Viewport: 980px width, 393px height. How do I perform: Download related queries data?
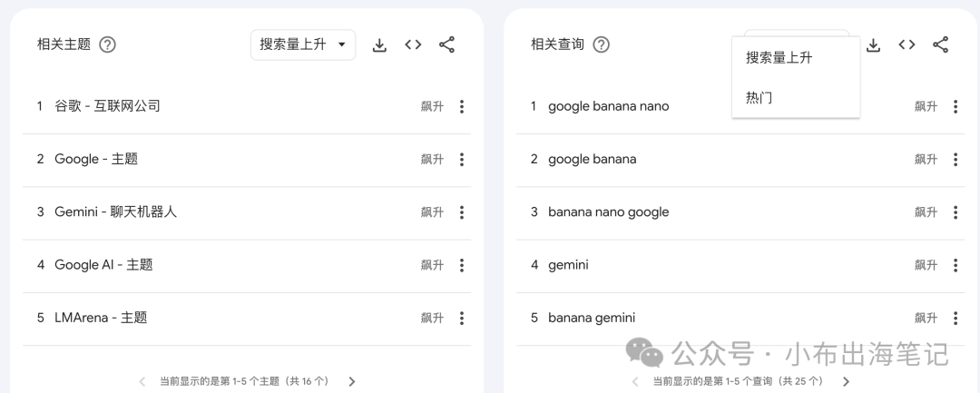tap(874, 45)
